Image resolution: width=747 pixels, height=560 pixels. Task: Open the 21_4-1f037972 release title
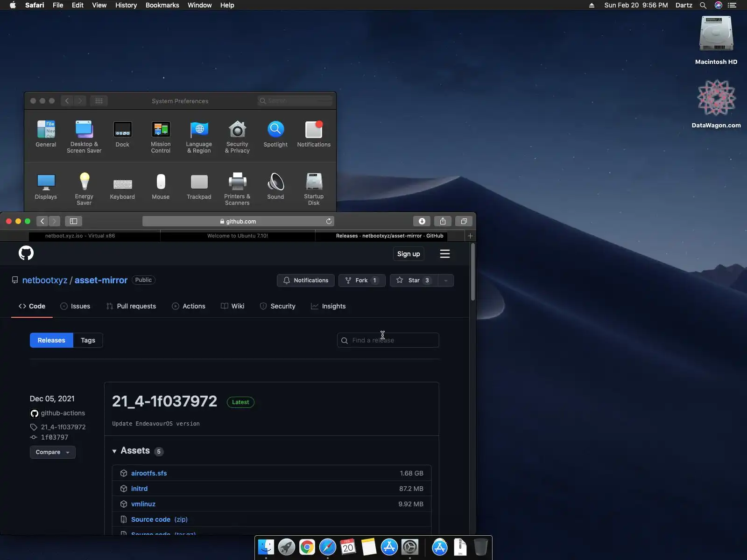(x=164, y=401)
